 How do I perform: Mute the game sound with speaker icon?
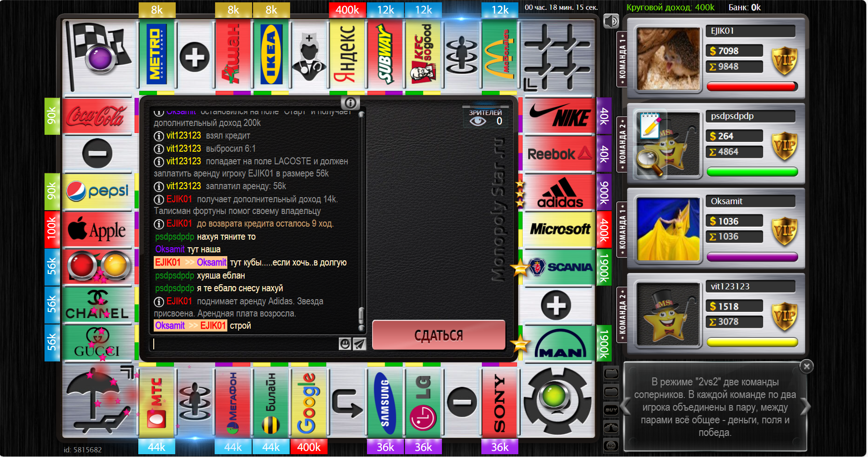tap(611, 21)
